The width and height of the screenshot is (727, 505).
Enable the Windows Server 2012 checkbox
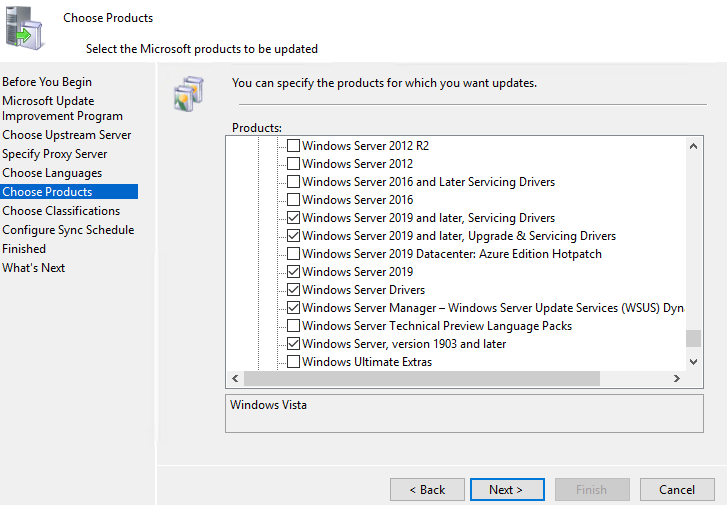pos(293,164)
